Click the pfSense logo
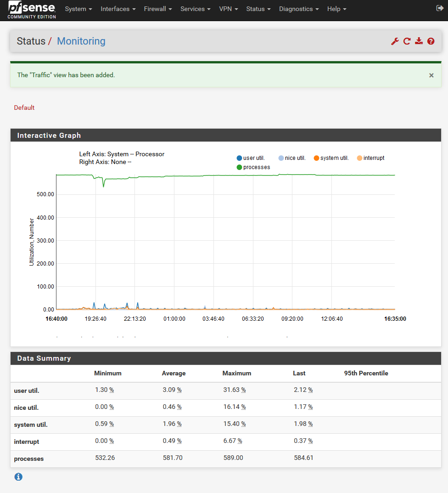Viewport: 448px width, 493px height. (32, 10)
